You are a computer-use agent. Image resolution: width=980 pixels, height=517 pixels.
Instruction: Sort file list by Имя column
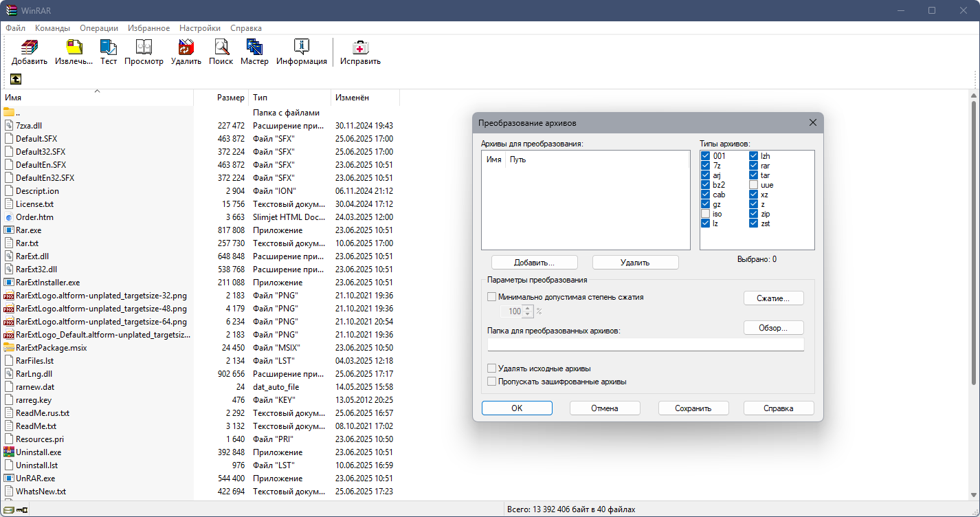point(97,98)
